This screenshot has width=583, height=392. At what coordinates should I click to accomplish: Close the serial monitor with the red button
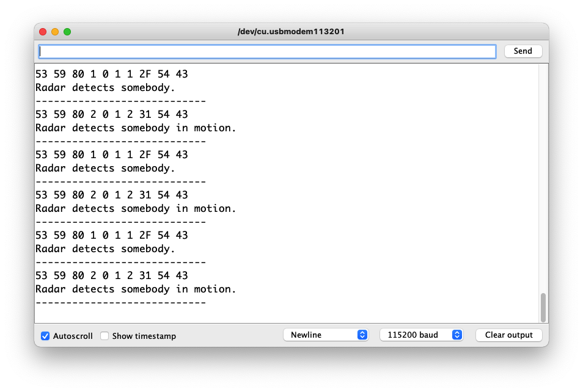coord(43,32)
